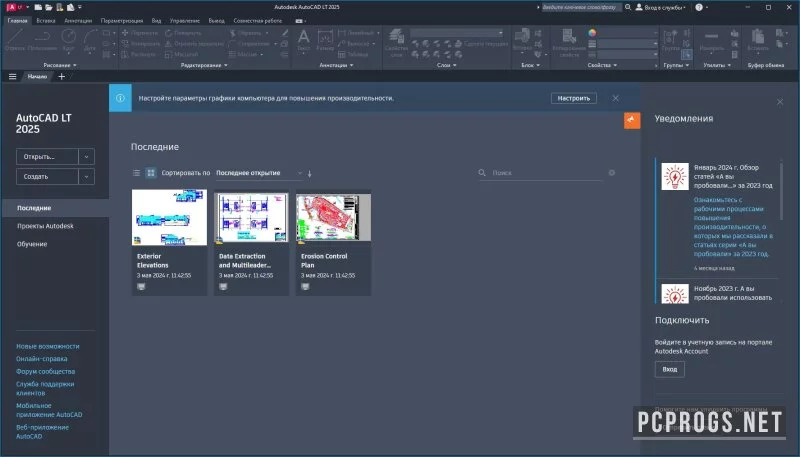Expand the Создать dropdown arrow
Image resolution: width=800 pixels, height=457 pixels.
[86, 176]
